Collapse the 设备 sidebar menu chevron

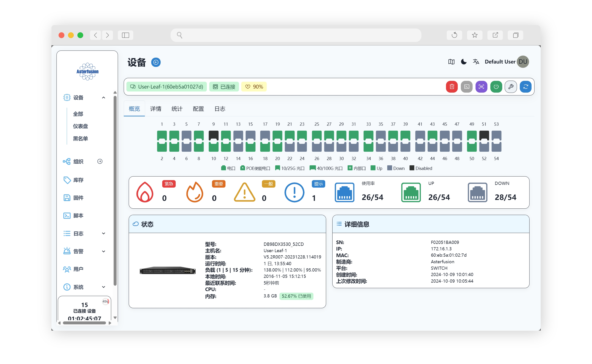pyautogui.click(x=103, y=98)
